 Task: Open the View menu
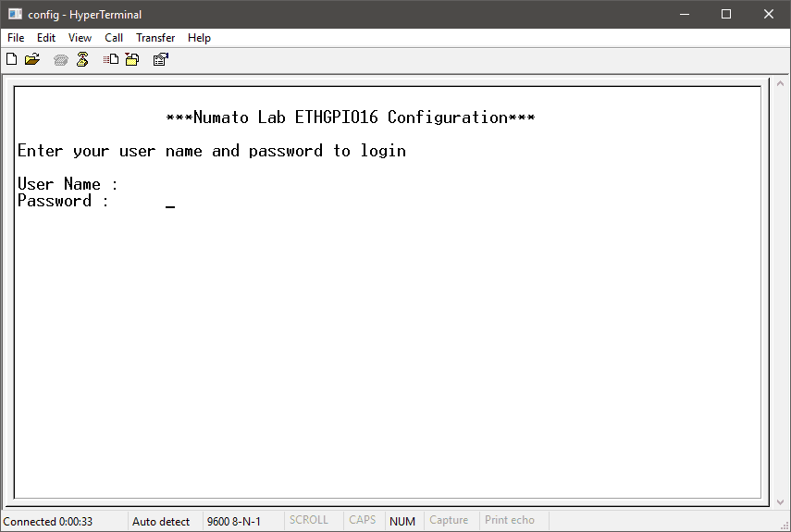(80, 38)
